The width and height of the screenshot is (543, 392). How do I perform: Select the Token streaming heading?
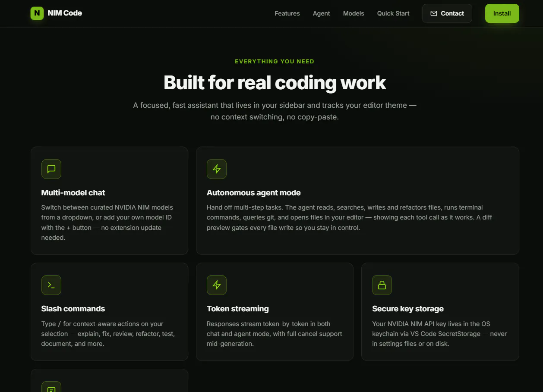click(238, 309)
